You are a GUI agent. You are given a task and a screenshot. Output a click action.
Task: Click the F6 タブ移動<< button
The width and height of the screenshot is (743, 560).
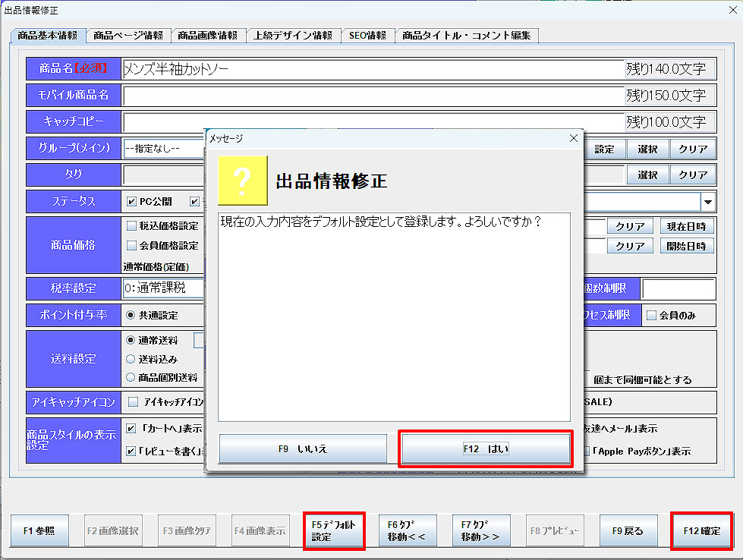[x=408, y=530]
